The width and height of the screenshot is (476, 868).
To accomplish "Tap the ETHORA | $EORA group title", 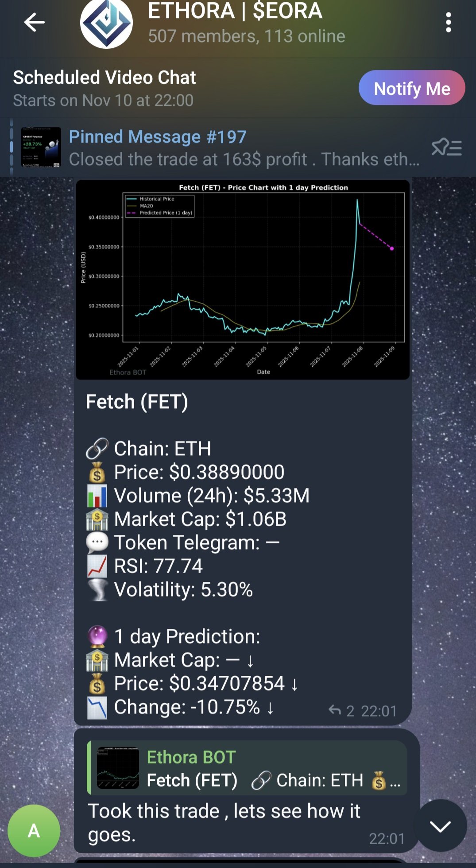I will coord(235,11).
